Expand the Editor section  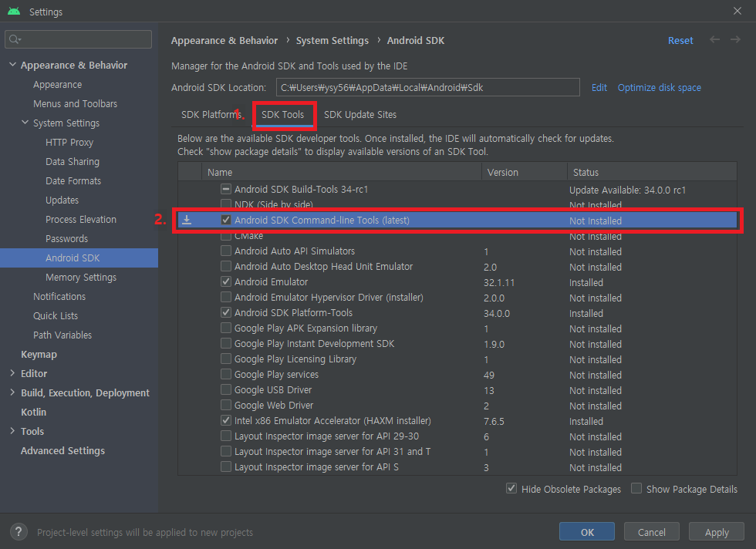coord(12,373)
